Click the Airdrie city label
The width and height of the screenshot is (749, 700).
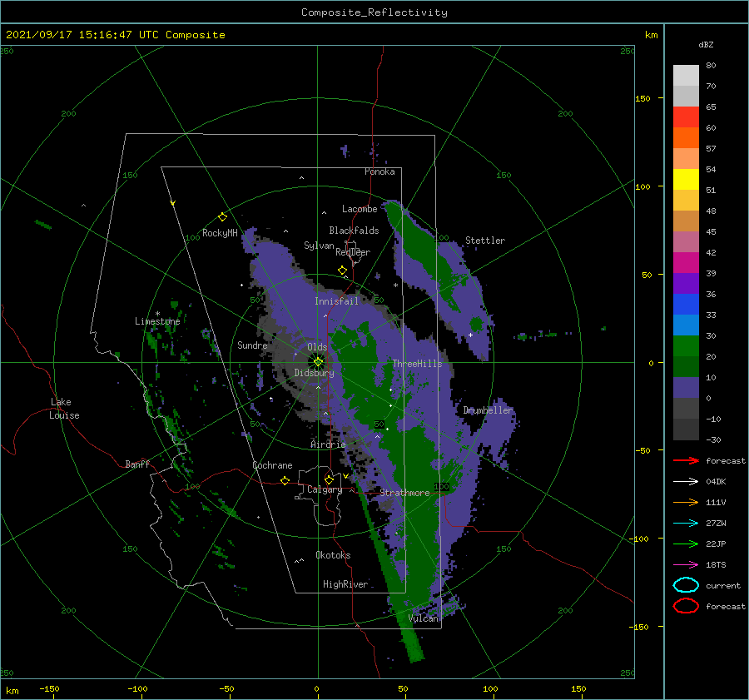pyautogui.click(x=328, y=444)
